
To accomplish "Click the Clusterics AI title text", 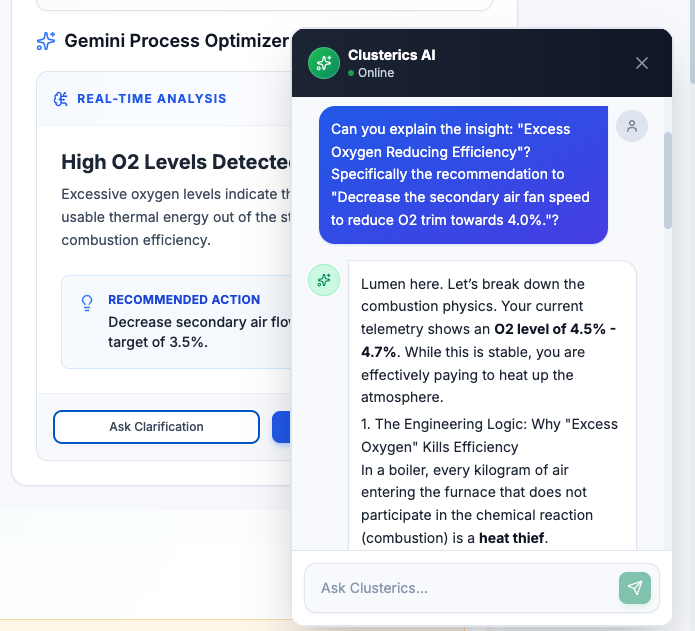I will click(391, 55).
